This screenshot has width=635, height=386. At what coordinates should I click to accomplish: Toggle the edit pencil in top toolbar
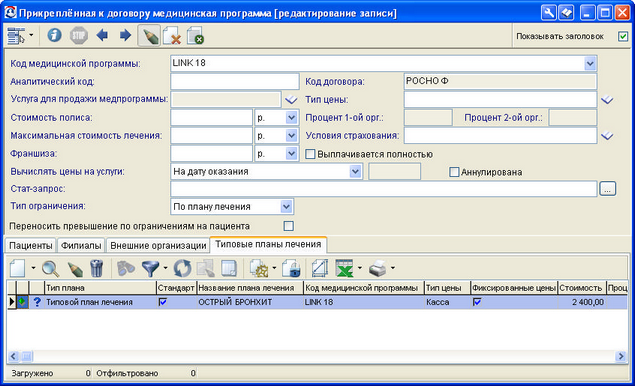coord(149,36)
